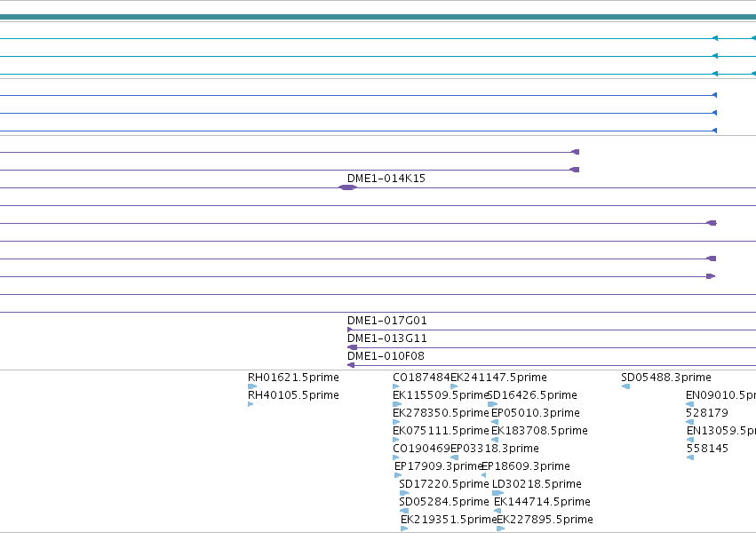The width and height of the screenshot is (756, 533).
Task: Select the EK183708.5prime label
Action: [539, 431]
